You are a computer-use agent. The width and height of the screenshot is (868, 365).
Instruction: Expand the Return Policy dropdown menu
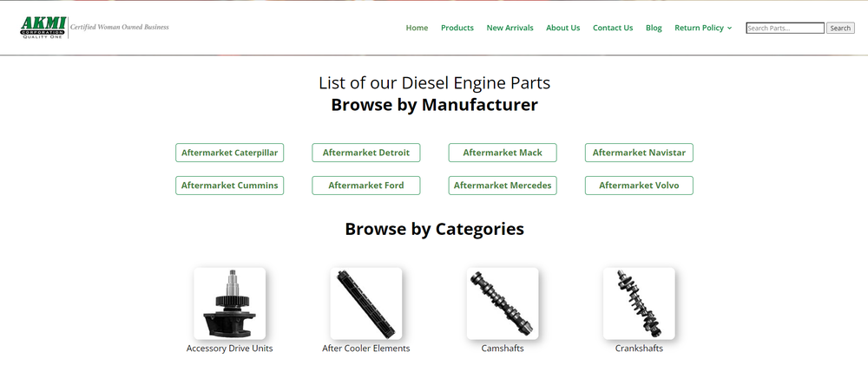703,28
